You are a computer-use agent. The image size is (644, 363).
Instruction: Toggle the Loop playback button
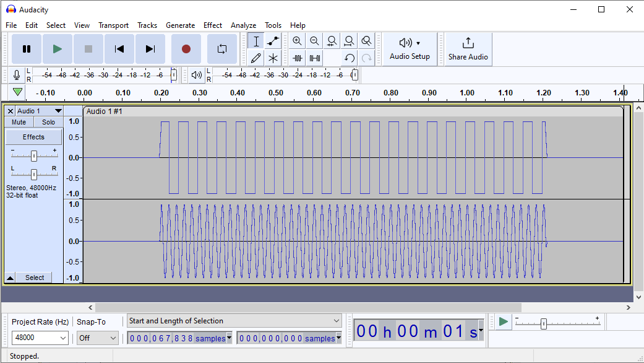tap(221, 49)
